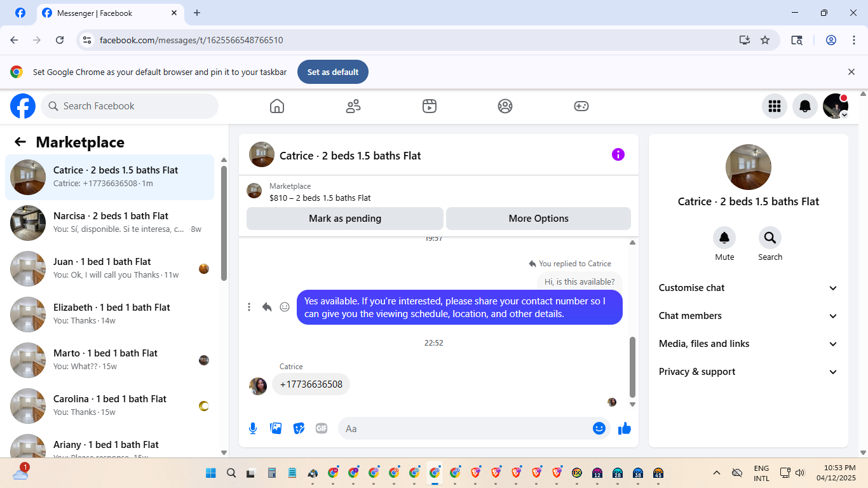Open Narcisa 2 beds 1 bath Flat chat
Image resolution: width=868 pixels, height=488 pixels.
(x=110, y=223)
